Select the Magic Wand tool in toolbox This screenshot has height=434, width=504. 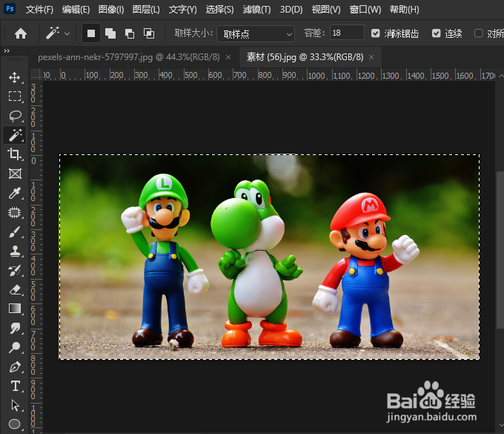[x=15, y=135]
